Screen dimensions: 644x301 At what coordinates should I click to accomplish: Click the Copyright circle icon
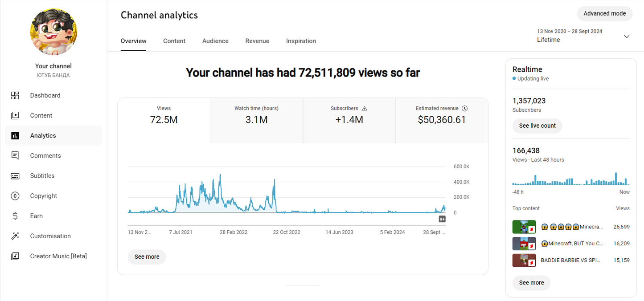(x=15, y=196)
